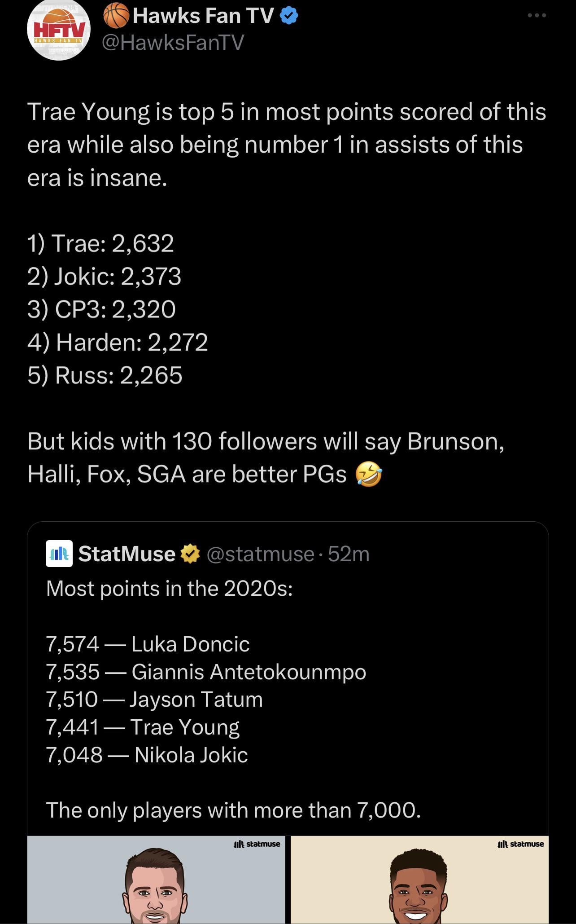Click the blue verified badge by Hawks Fan TV
This screenshot has width=576, height=924.
click(x=289, y=16)
